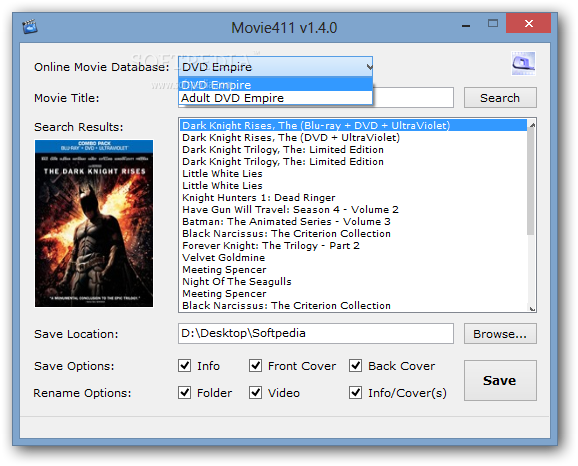Click the Search button
The width and height of the screenshot is (578, 466).
click(500, 98)
